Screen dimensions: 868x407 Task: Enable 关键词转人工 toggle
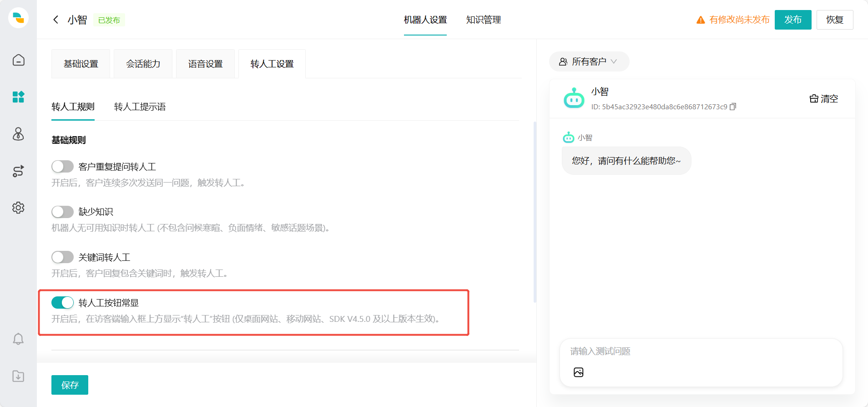pos(62,257)
